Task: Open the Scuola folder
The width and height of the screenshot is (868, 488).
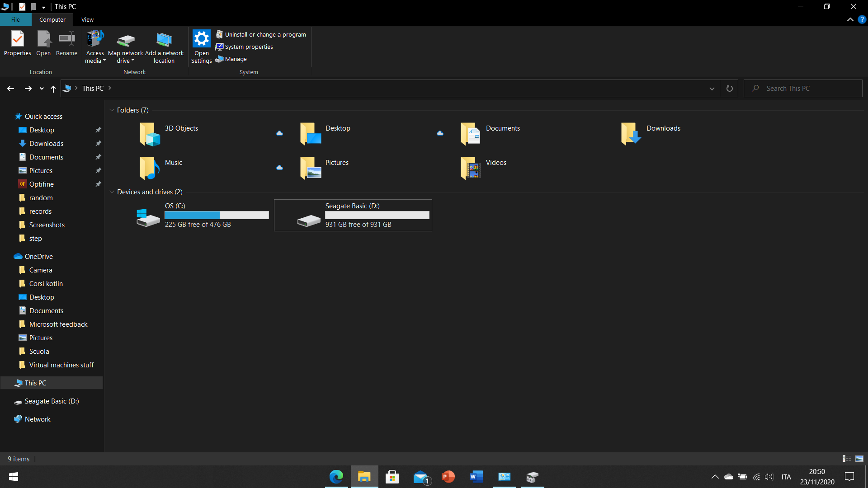Action: click(x=39, y=352)
